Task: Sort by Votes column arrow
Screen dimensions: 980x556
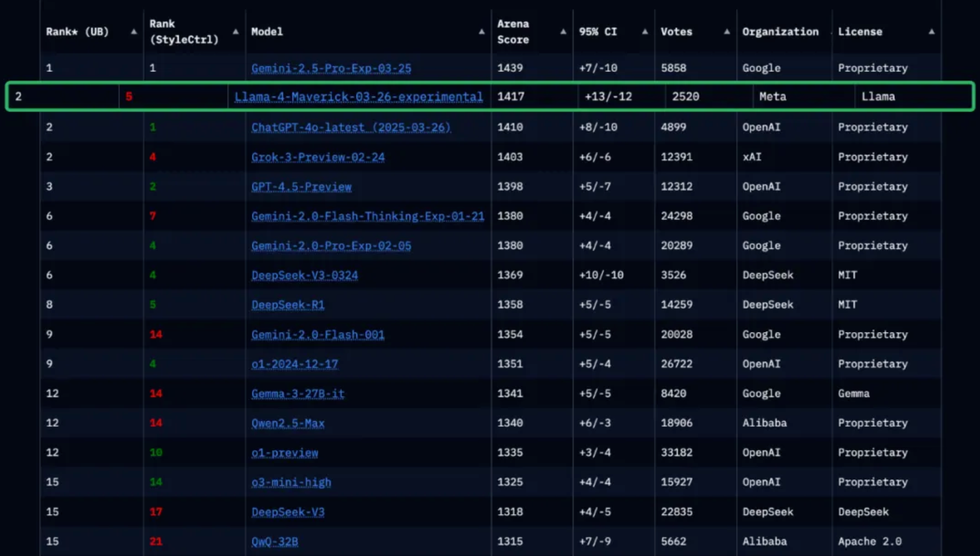Action: (x=727, y=32)
